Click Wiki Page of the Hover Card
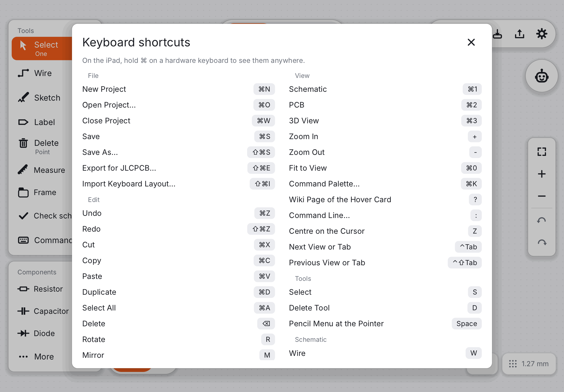The height and width of the screenshot is (392, 564). (x=385, y=199)
